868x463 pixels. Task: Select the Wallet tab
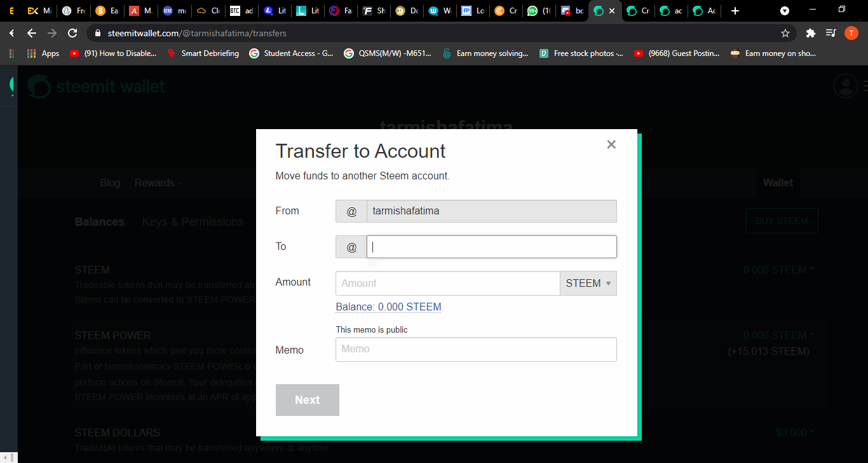(x=778, y=183)
